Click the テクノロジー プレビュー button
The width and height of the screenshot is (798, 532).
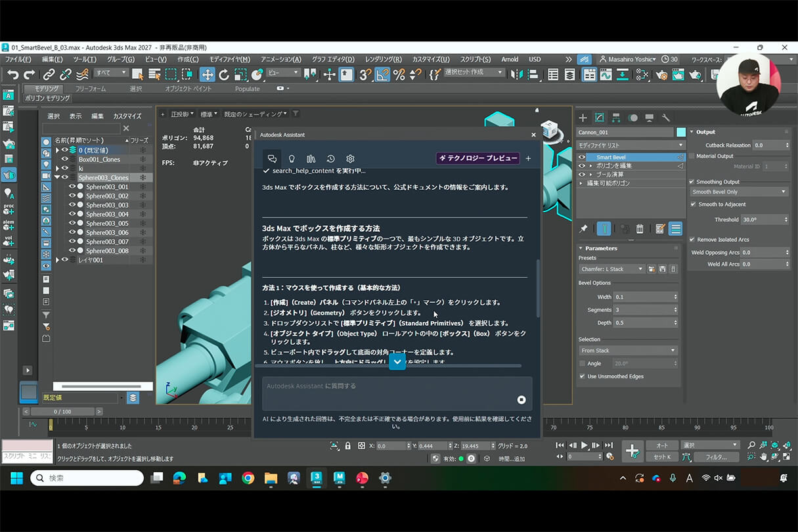coord(477,158)
